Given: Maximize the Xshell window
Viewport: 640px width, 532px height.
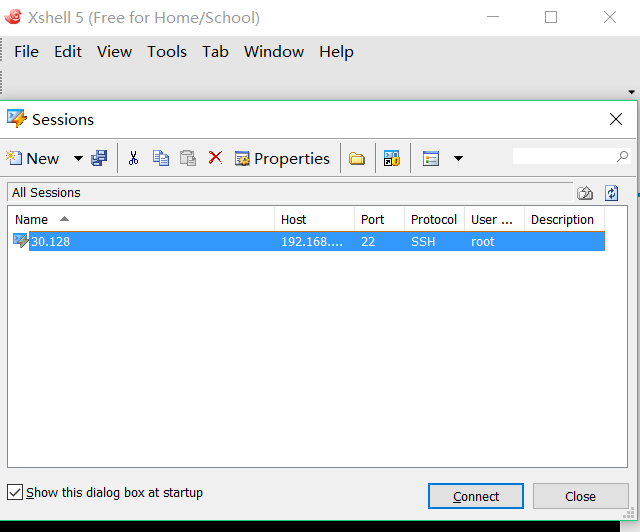Looking at the screenshot, I should pyautogui.click(x=551, y=17).
